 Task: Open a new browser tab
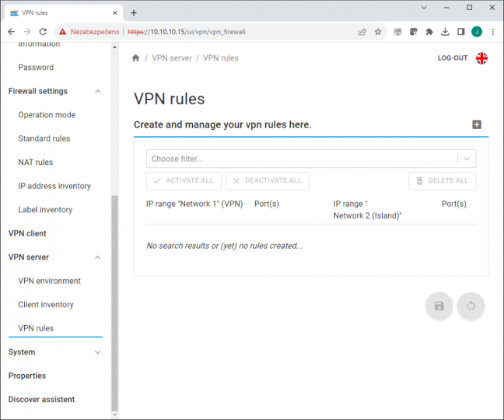134,13
